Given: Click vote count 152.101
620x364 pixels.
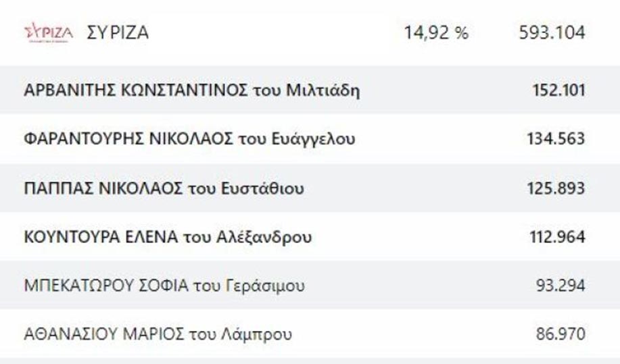Looking at the screenshot, I should (x=558, y=90).
